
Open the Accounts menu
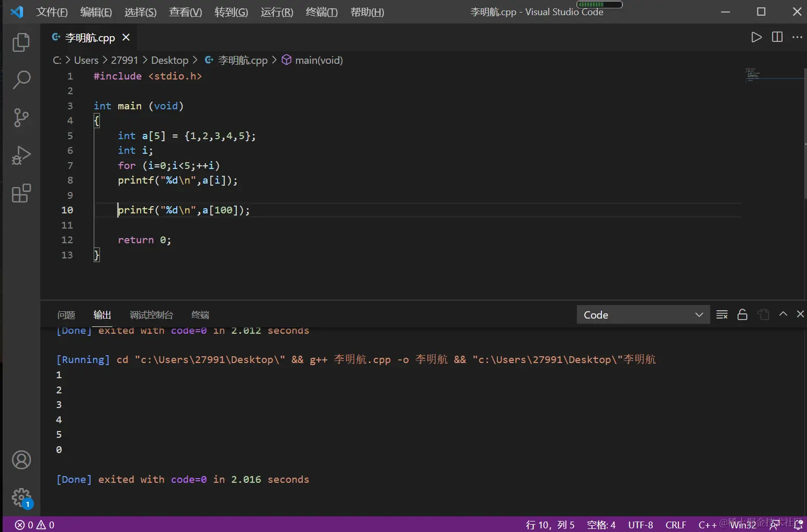[x=21, y=460]
